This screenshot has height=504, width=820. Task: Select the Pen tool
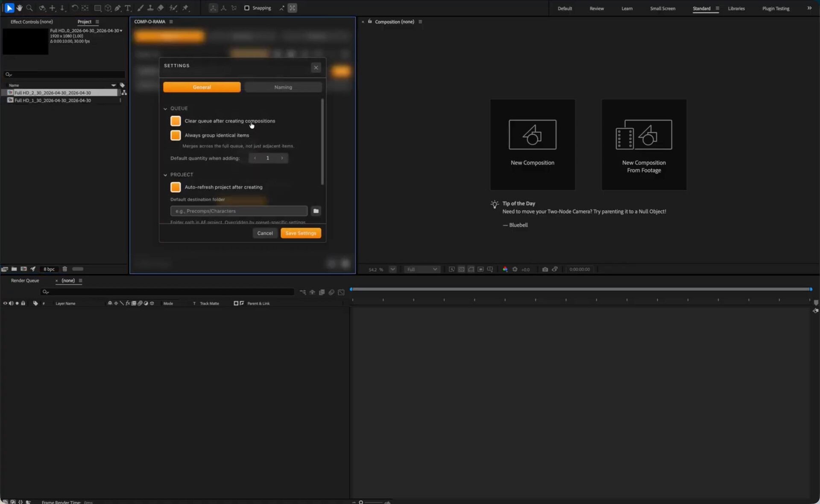pyautogui.click(x=118, y=8)
